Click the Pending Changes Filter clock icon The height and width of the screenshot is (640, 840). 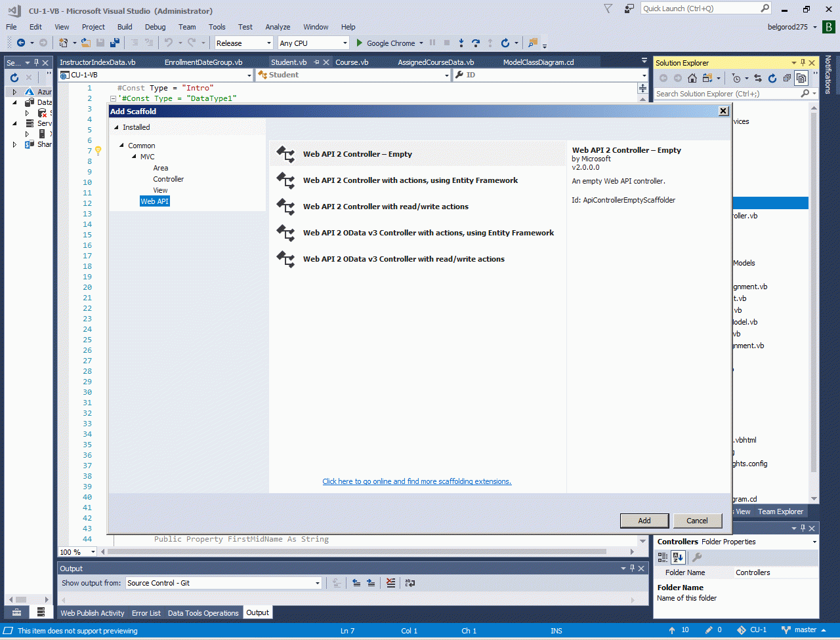[736, 78]
